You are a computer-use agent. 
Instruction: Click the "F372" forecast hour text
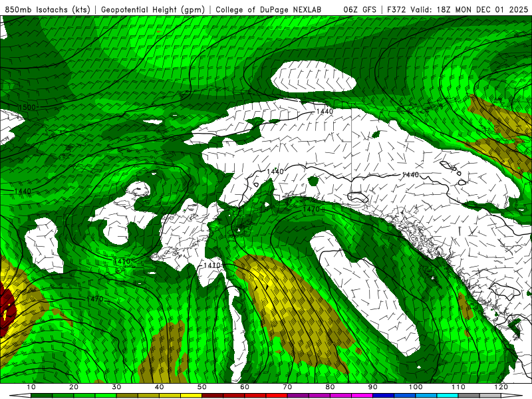coord(396,9)
